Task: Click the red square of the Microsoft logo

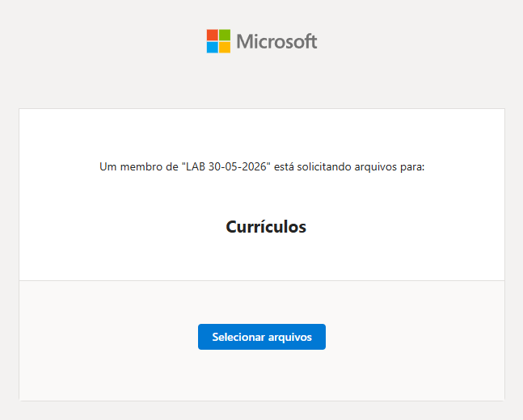Action: click(213, 35)
